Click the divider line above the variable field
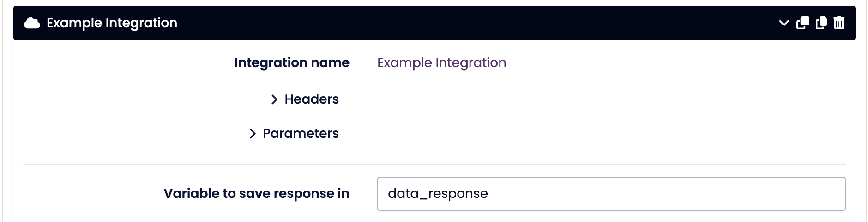Viewport: 868px width, 222px height. coord(434,164)
